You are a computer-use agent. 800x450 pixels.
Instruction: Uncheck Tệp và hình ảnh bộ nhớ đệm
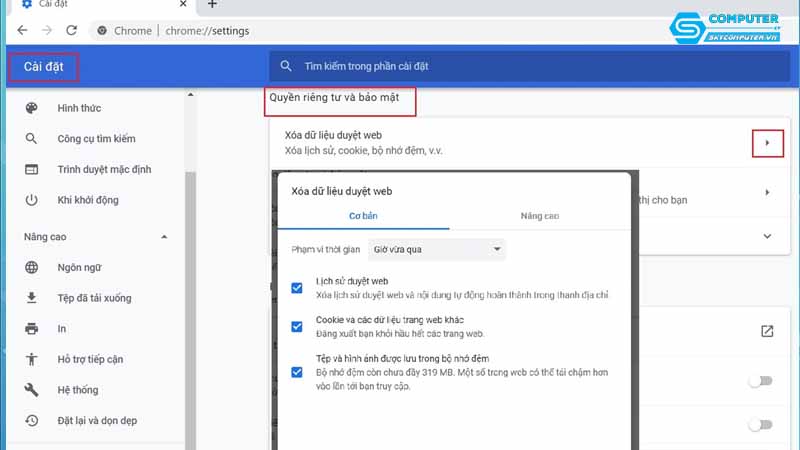(x=297, y=372)
